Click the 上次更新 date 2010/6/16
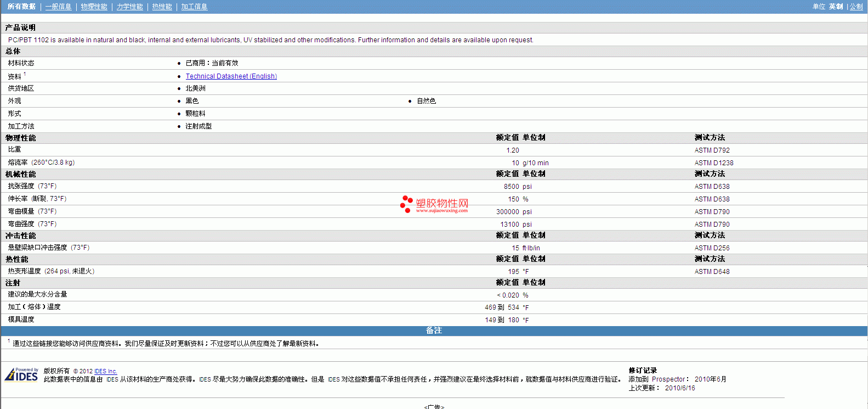Screen dimensions: 868x409 680,388
